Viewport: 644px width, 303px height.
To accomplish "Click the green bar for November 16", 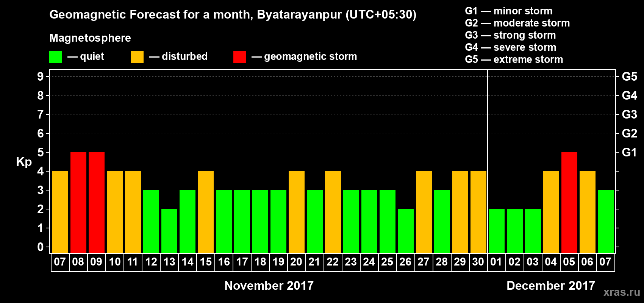I will pyautogui.click(x=224, y=222).
